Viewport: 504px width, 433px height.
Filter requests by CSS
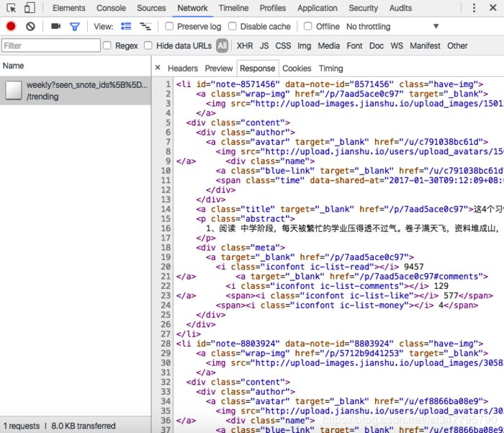tap(283, 45)
